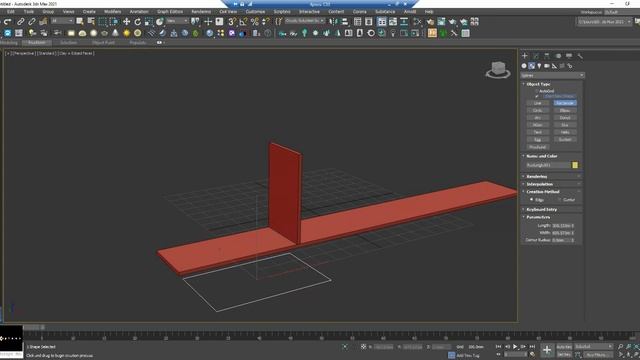Click the Text shape button

pyautogui.click(x=538, y=132)
